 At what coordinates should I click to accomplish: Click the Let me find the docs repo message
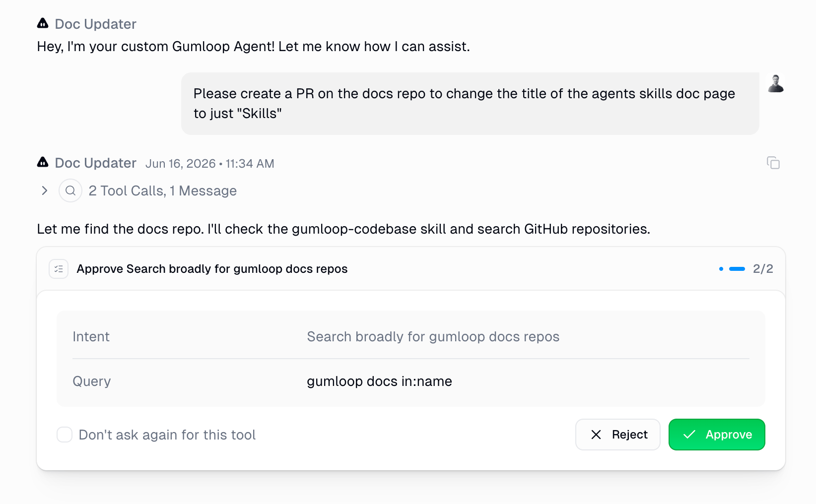click(x=343, y=229)
